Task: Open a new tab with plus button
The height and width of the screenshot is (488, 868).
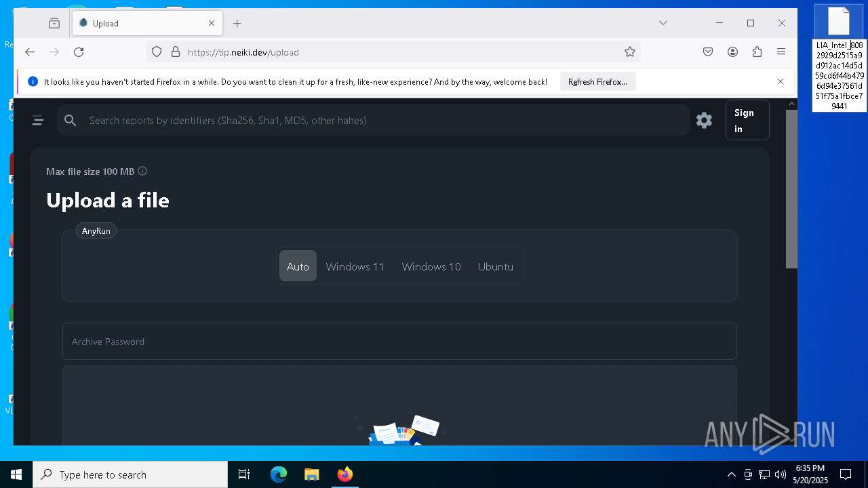Action: coord(237,23)
